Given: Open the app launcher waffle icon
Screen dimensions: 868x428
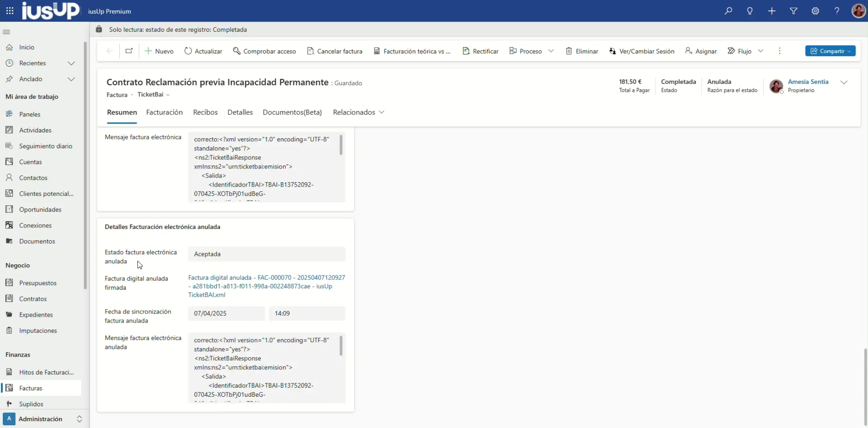Looking at the screenshot, I should tap(10, 11).
